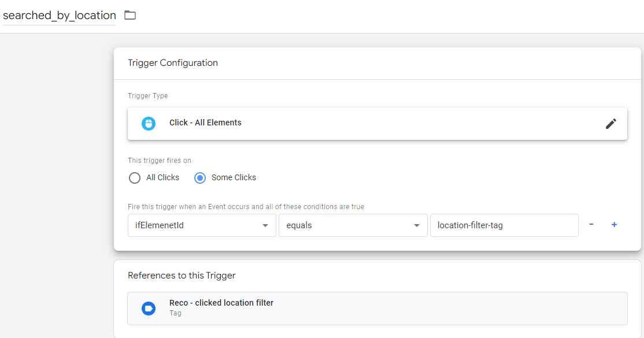Click the folder icon beside trigger name
Image resolution: width=644 pixels, height=338 pixels.
coord(130,15)
